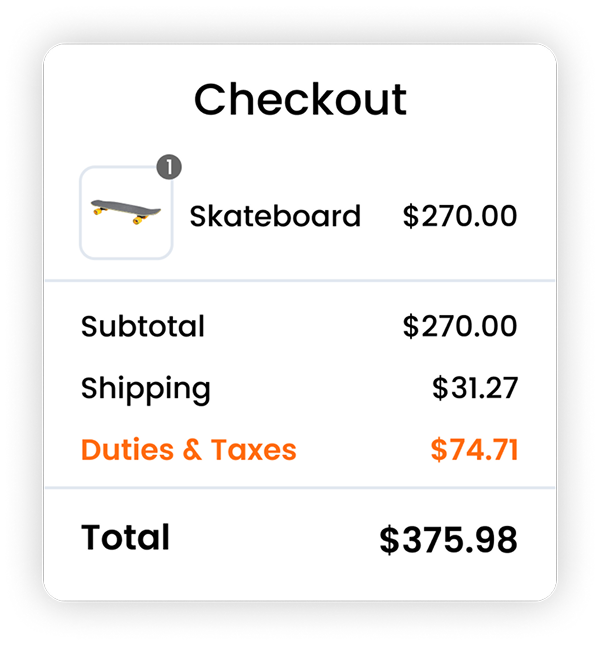Image resolution: width=600 pixels, height=645 pixels.
Task: Click the Checkout heading
Action: click(300, 100)
